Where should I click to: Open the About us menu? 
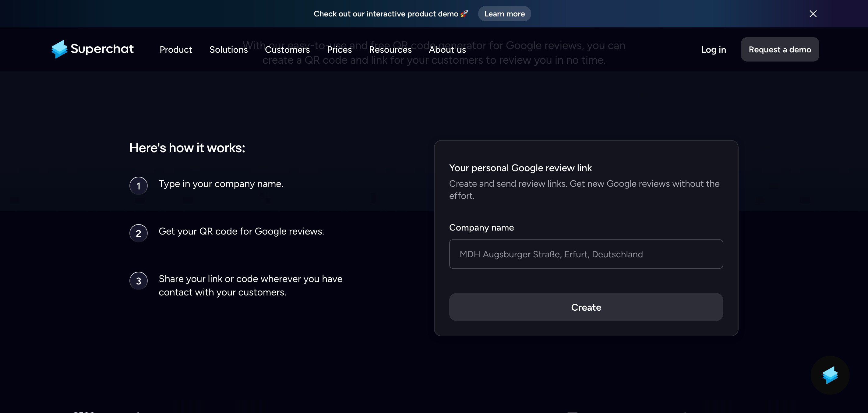point(447,50)
